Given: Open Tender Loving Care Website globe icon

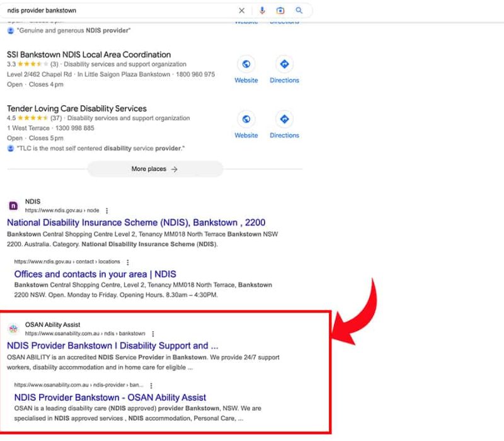Looking at the screenshot, I should pyautogui.click(x=246, y=119).
